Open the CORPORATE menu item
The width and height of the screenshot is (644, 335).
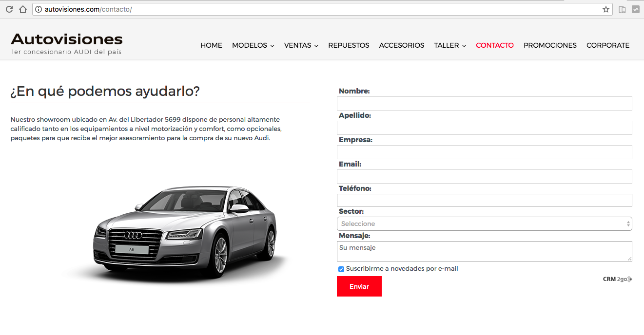[608, 45]
